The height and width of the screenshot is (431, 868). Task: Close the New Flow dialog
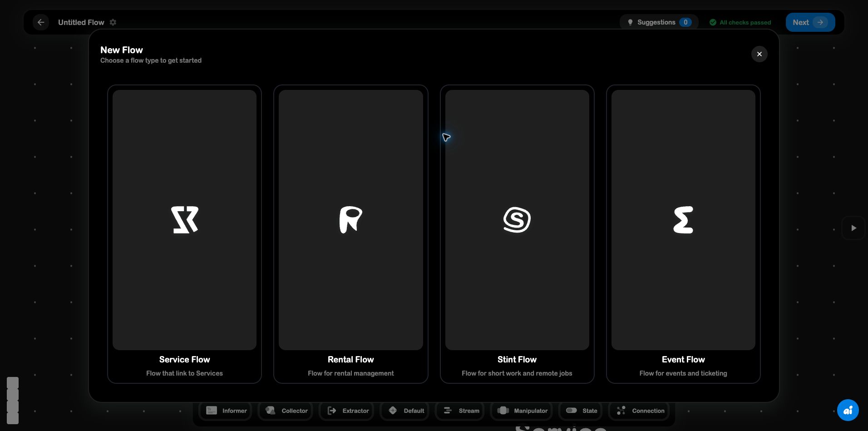(759, 54)
